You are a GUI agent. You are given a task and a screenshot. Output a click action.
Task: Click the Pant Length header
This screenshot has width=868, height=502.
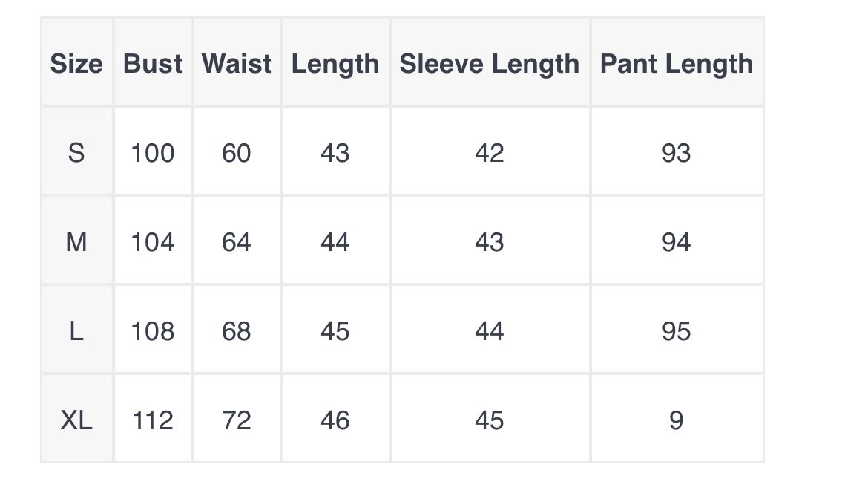(677, 63)
